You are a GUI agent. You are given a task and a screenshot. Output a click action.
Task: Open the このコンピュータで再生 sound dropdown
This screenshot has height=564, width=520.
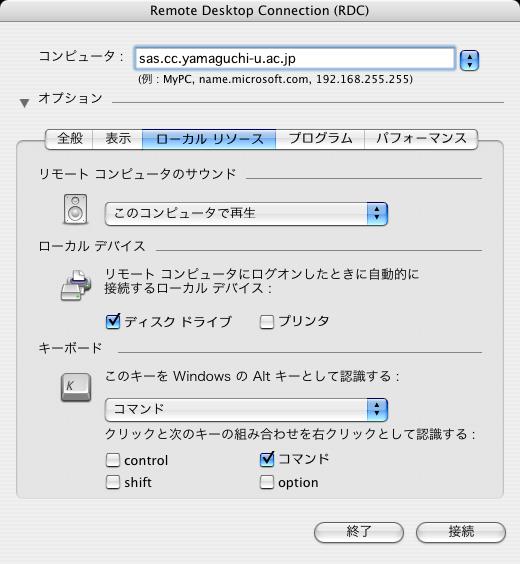click(246, 214)
